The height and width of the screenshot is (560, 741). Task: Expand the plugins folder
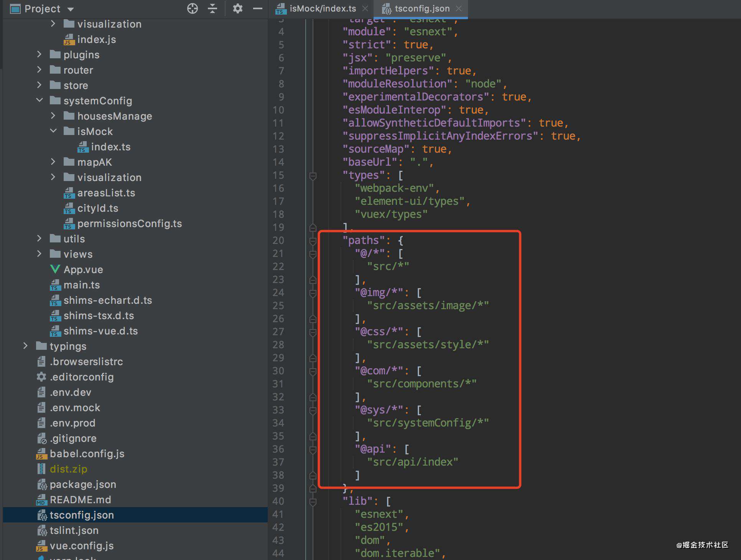[39, 54]
